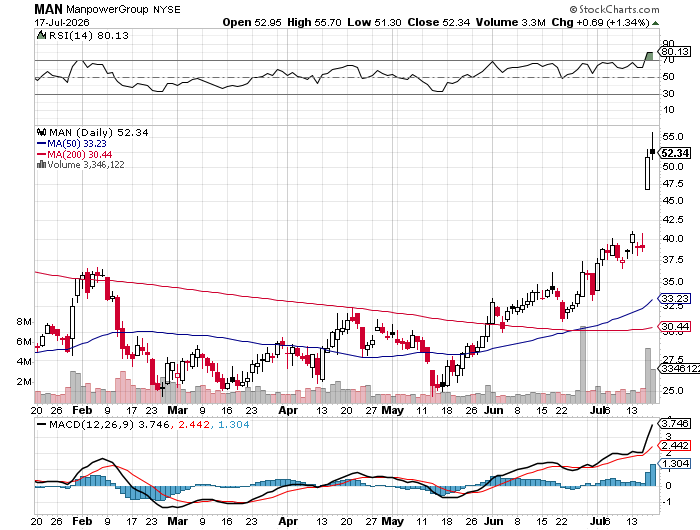The width and height of the screenshot is (700, 530).
Task: Click the candlestick legend icon beside MAN (Daily)
Action: [42, 132]
